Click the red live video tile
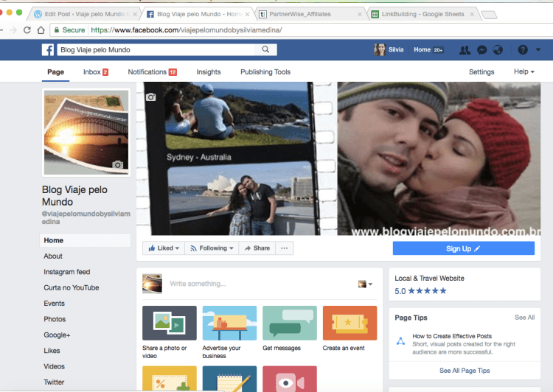 (x=290, y=379)
